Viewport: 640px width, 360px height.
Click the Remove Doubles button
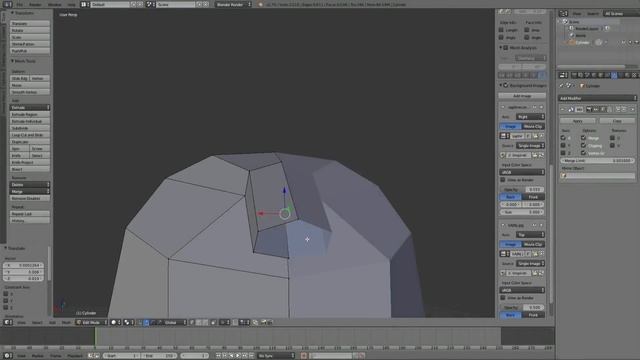[30, 198]
